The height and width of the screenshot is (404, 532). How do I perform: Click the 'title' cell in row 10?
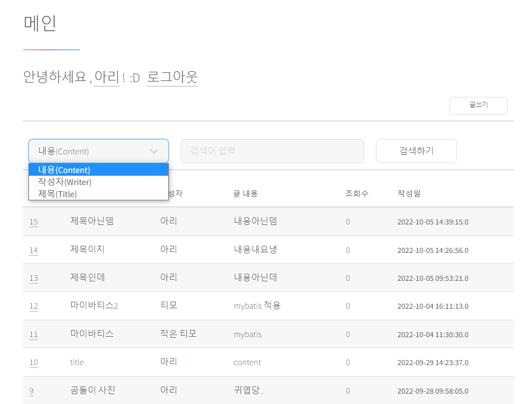pos(77,362)
